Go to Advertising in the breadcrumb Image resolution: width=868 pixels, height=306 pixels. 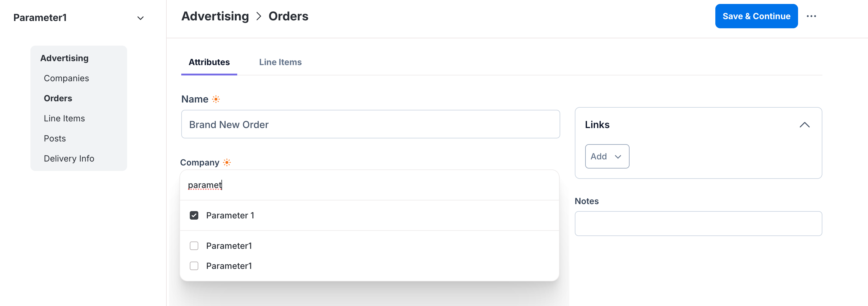coord(215,16)
